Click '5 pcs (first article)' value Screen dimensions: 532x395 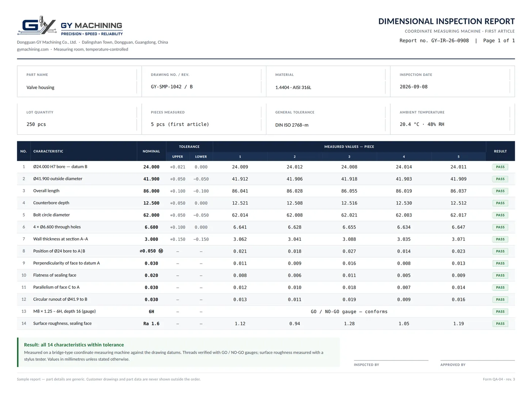tap(180, 125)
